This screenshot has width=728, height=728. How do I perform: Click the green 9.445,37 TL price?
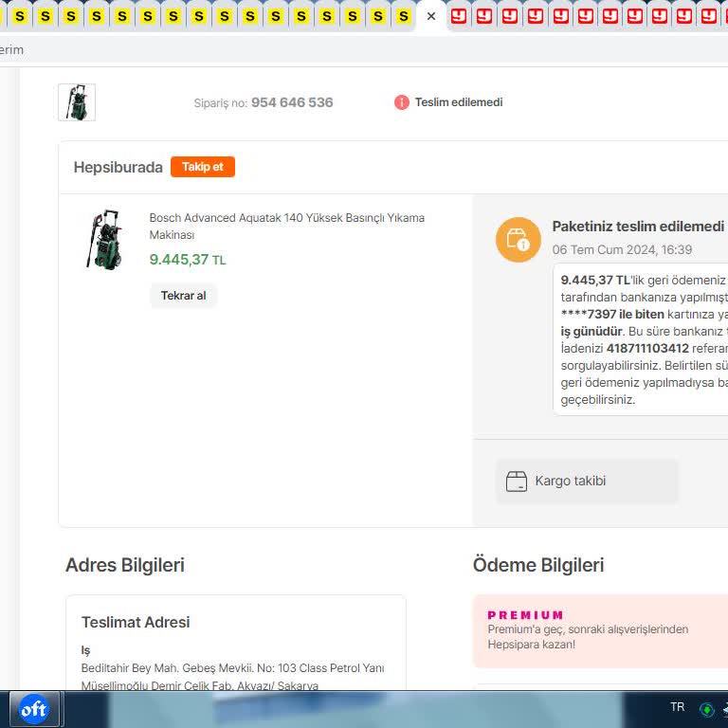188,260
